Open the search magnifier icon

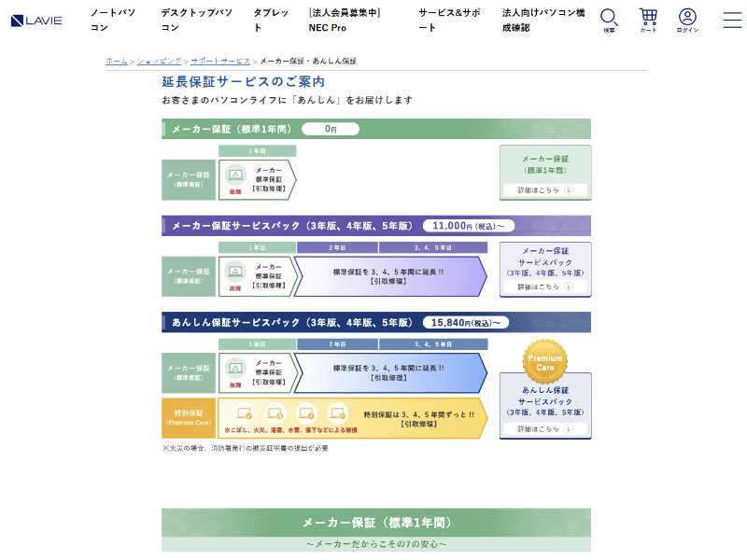pyautogui.click(x=609, y=18)
